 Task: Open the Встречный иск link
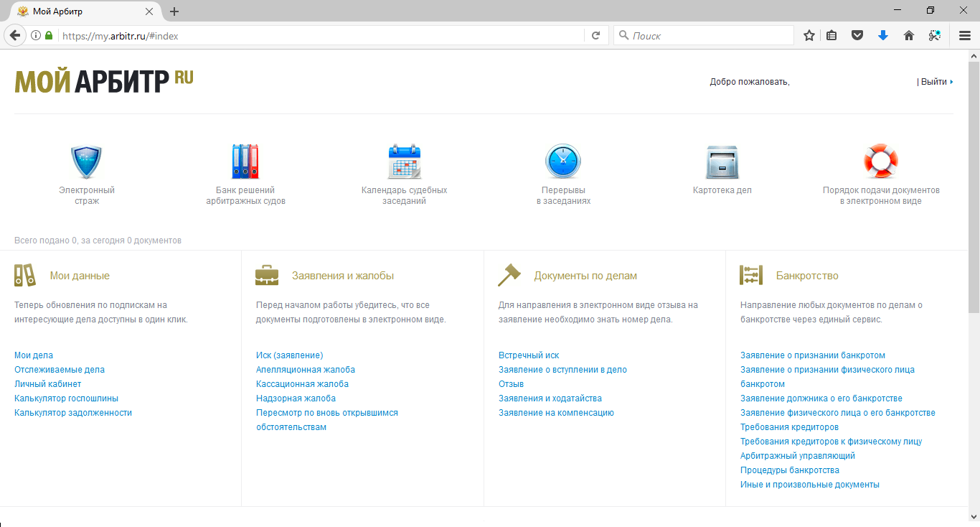coord(529,355)
